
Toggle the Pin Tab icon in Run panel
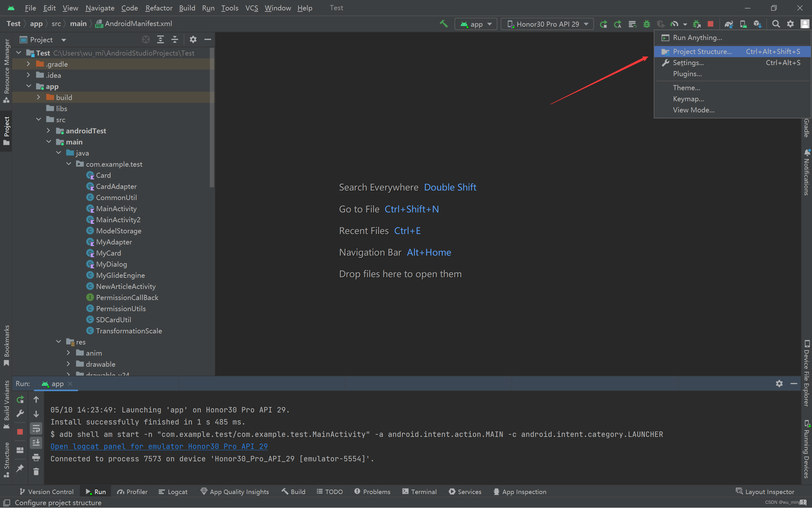pos(20,468)
